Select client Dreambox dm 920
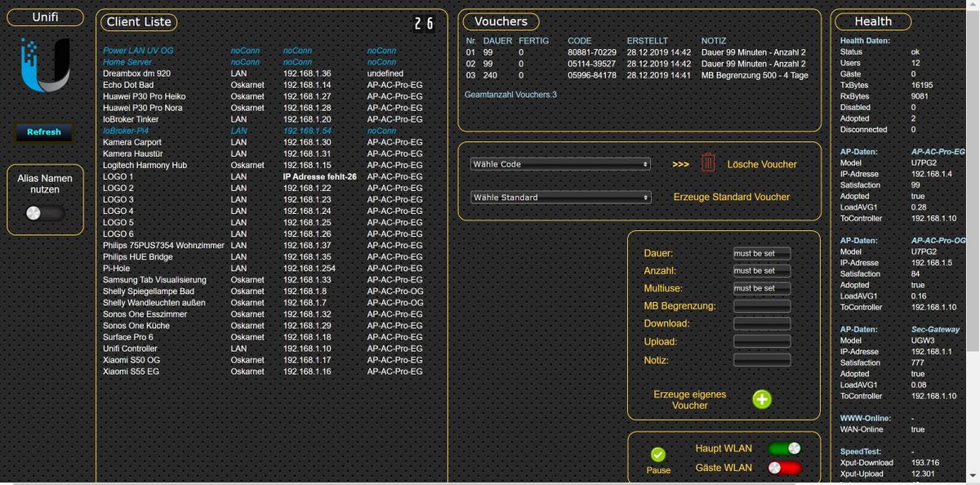The width and height of the screenshot is (980, 485). tap(136, 73)
